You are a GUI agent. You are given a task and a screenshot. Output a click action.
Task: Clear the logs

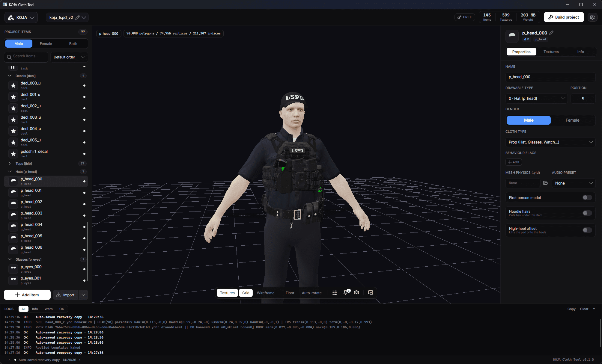(584, 309)
